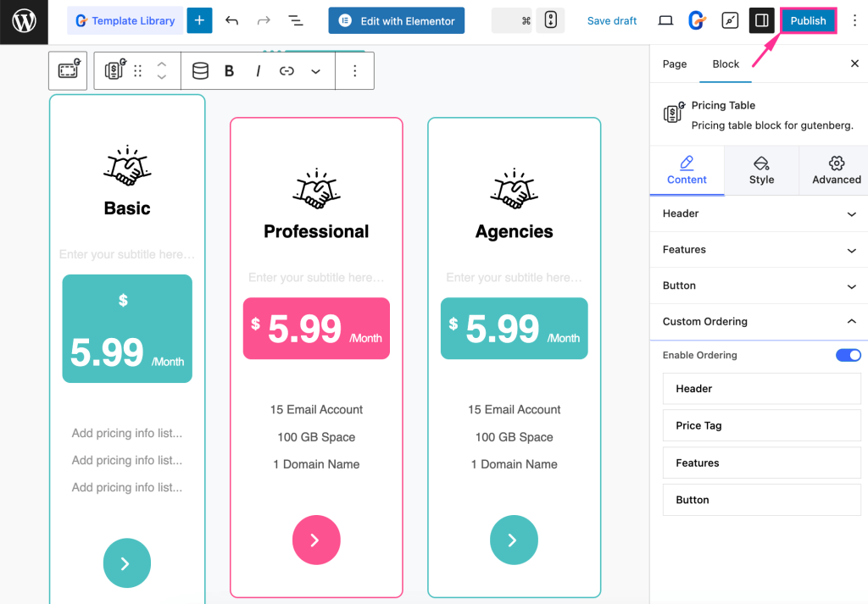Image resolution: width=868 pixels, height=604 pixels.
Task: Close the settings sidebar
Action: 854,64
